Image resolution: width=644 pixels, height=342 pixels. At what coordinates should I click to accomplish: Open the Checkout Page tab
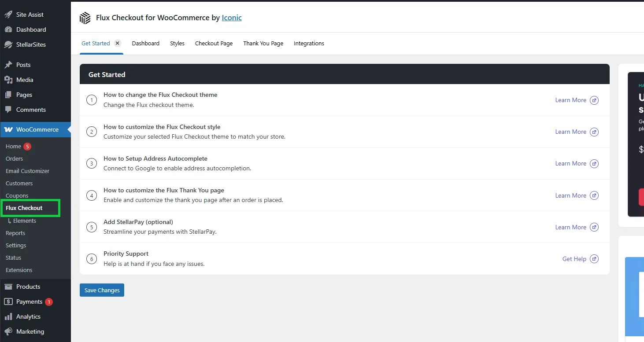pos(214,43)
